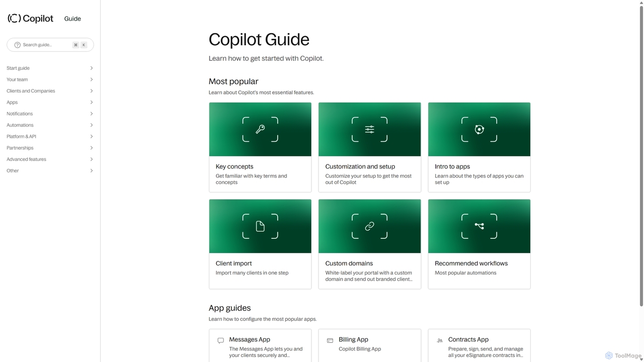Expand the Apps section chevron
The height and width of the screenshot is (362, 644).
(x=92, y=102)
